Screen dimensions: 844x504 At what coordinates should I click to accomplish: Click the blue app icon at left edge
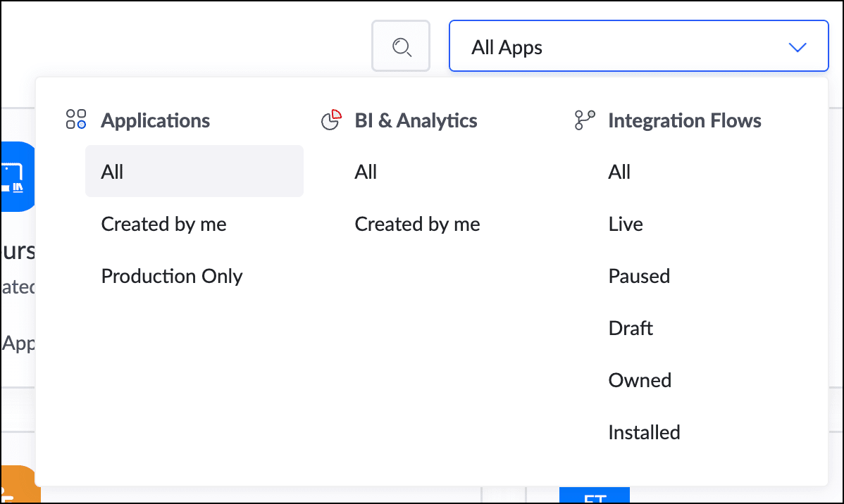coord(17,176)
